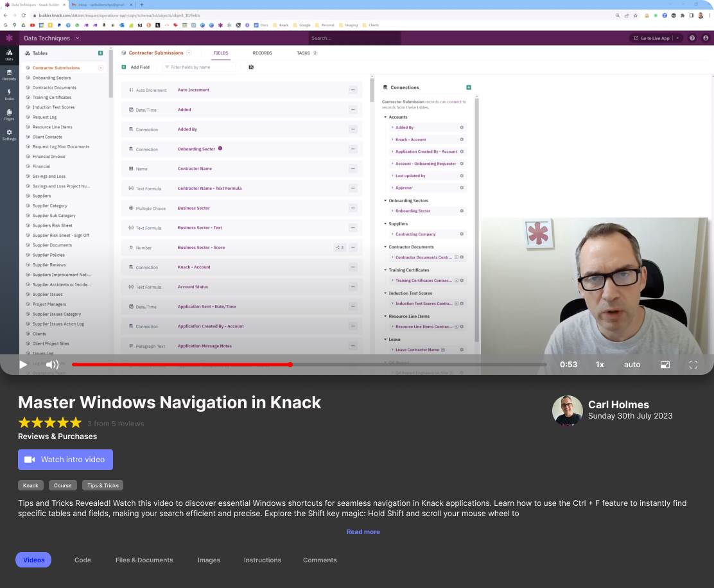
Task: Open a new browser tab
Action: click(142, 4)
